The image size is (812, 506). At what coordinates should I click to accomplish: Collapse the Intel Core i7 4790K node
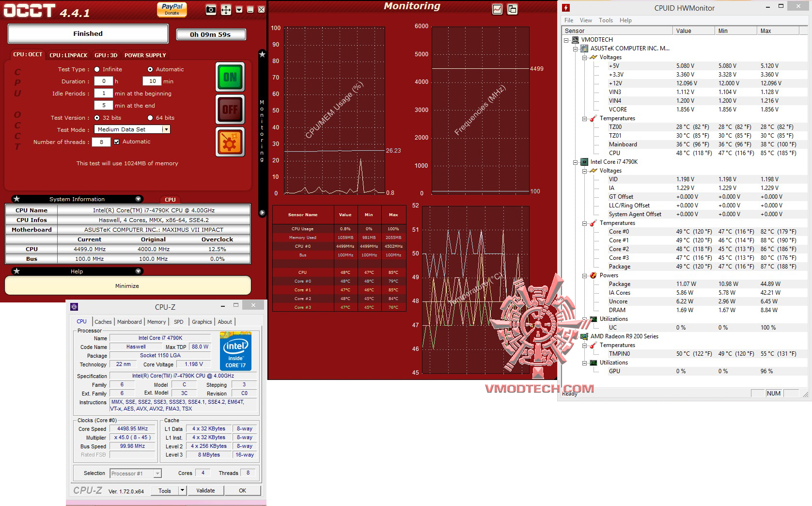point(575,162)
